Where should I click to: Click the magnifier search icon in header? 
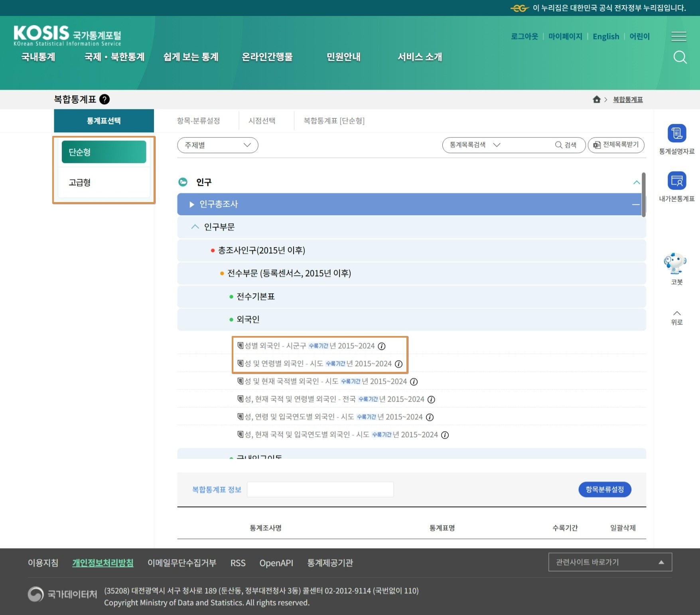tap(680, 57)
